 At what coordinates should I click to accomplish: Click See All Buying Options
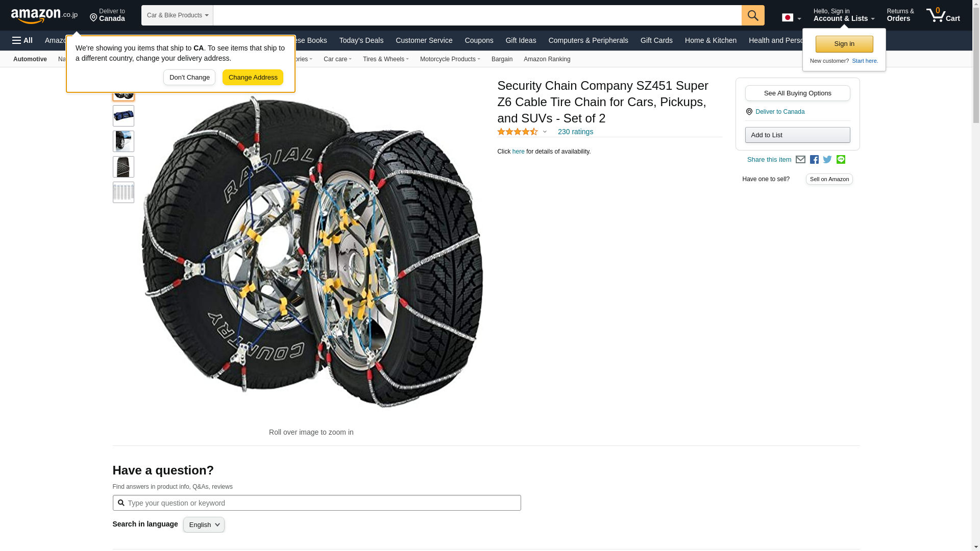click(797, 93)
